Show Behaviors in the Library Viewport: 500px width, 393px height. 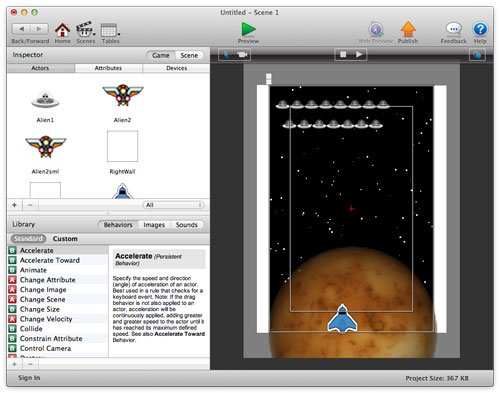click(x=118, y=225)
